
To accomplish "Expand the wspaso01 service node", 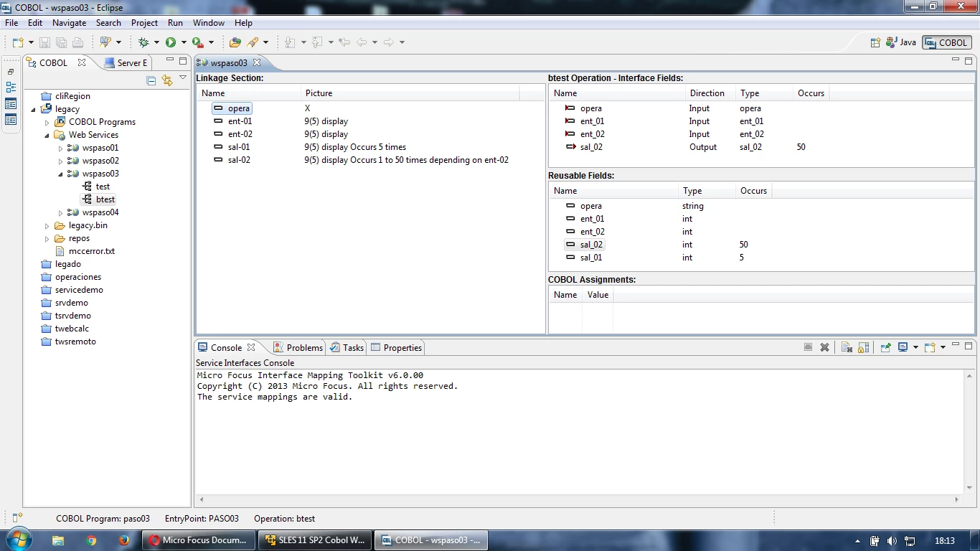I will [61, 148].
